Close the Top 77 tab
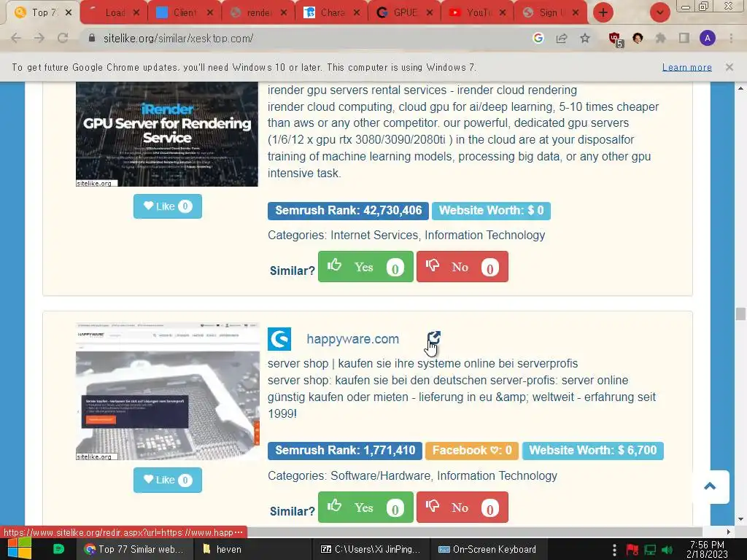This screenshot has height=560, width=747. (69, 12)
